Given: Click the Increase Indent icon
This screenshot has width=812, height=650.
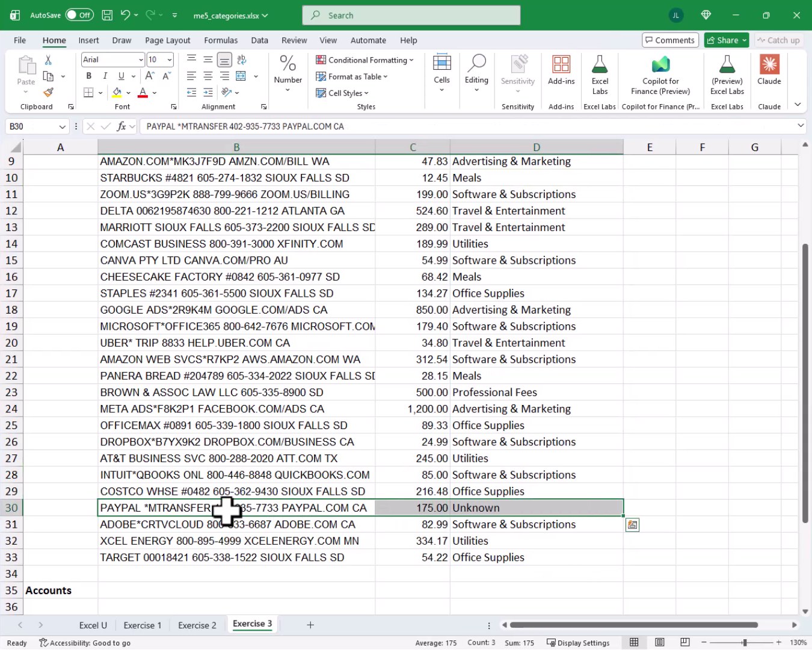Looking at the screenshot, I should tap(208, 93).
